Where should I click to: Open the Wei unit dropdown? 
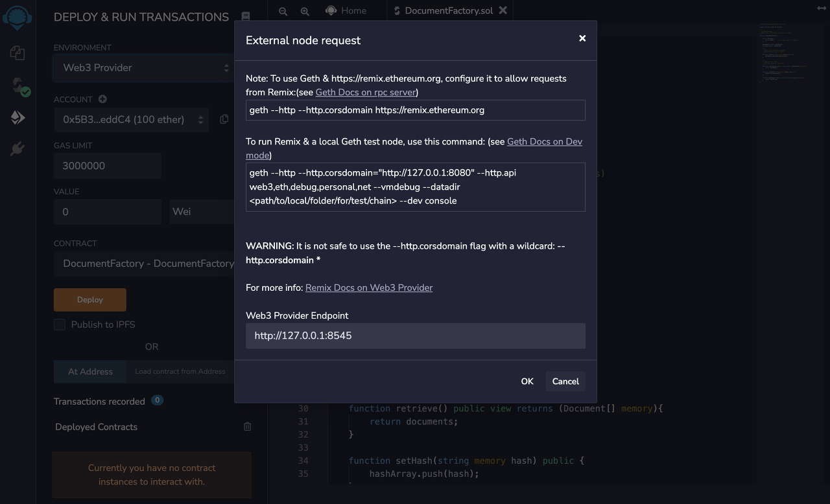[201, 212]
